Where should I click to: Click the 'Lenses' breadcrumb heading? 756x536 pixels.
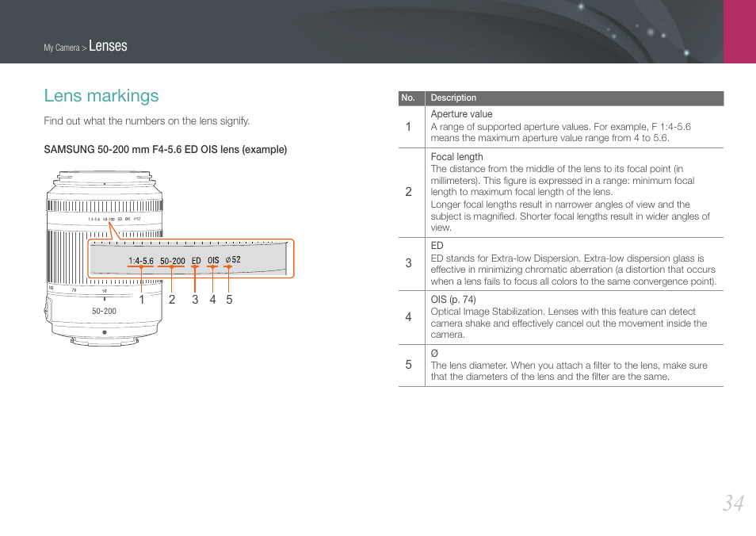(108, 46)
